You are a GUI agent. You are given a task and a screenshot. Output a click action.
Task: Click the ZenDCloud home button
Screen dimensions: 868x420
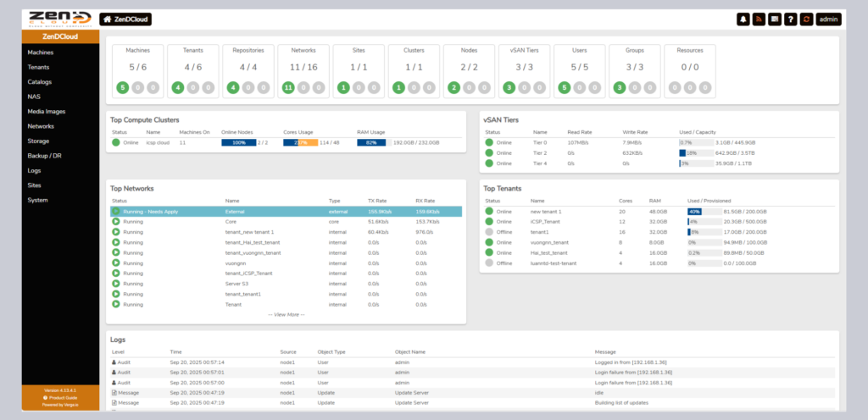click(125, 19)
